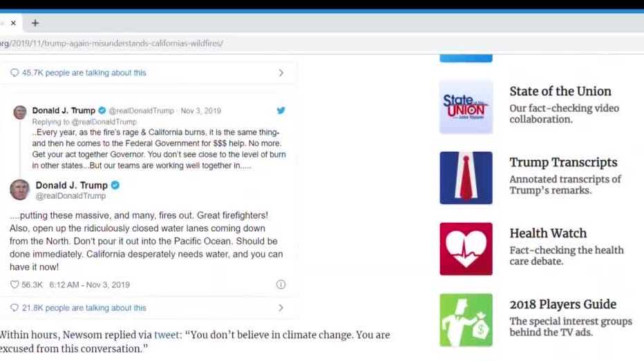Click 'The special interest groups behind the TV ads.' text
Screen dimensions: 644x361
tap(571, 326)
